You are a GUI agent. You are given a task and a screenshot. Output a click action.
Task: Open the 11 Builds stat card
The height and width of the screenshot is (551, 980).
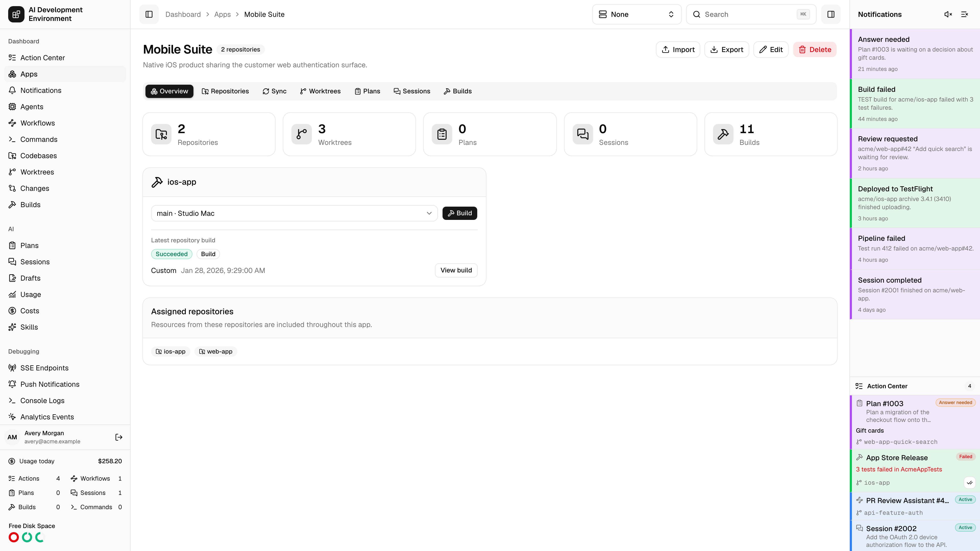pyautogui.click(x=771, y=134)
